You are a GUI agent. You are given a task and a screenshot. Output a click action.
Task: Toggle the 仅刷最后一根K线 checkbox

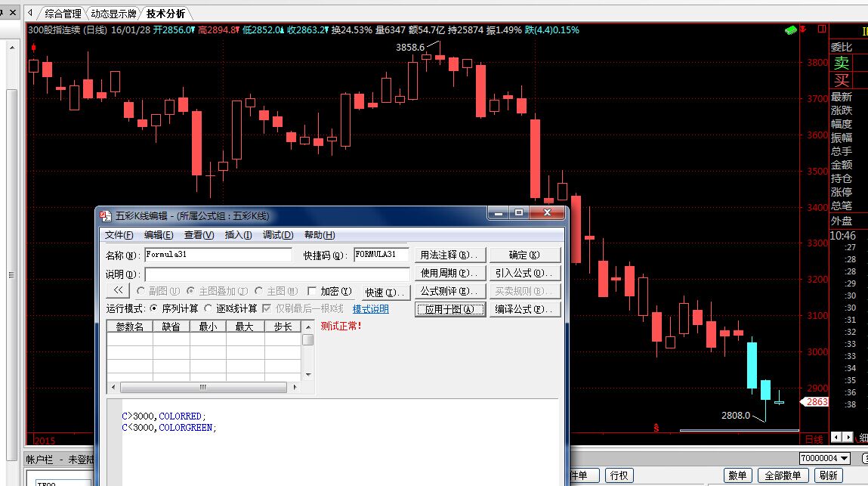click(266, 308)
